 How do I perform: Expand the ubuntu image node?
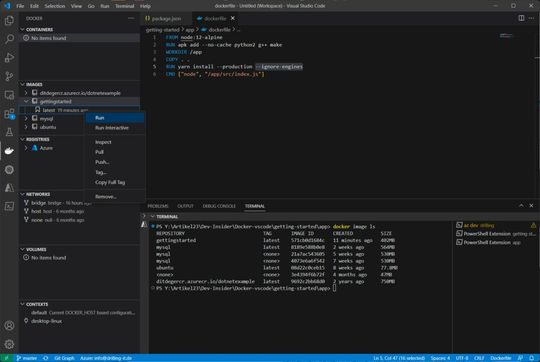26,127
